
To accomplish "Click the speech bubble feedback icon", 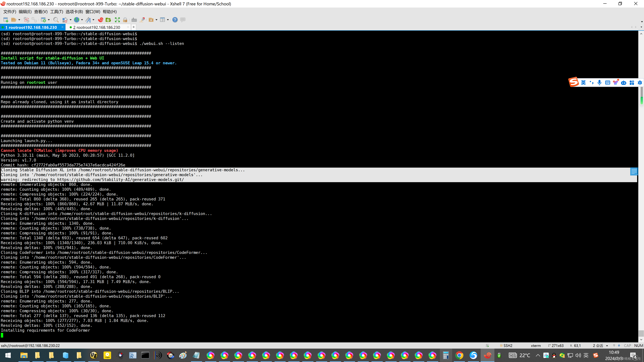I will coord(183,20).
